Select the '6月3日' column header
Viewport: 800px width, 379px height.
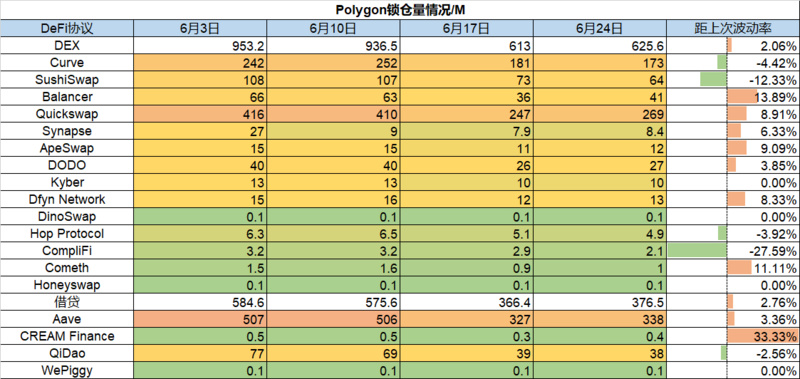[200, 29]
